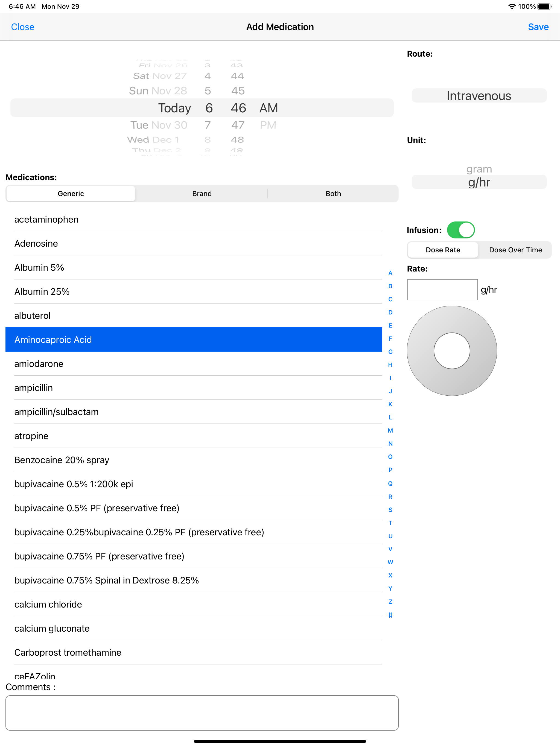Select g/hr in the Unit picker
Screen dimensions: 560x747
pos(479,182)
